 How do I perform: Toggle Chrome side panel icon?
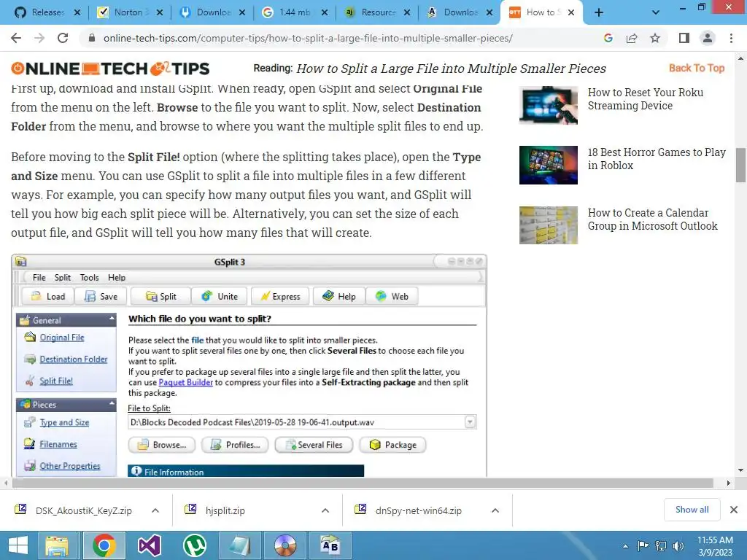click(684, 38)
